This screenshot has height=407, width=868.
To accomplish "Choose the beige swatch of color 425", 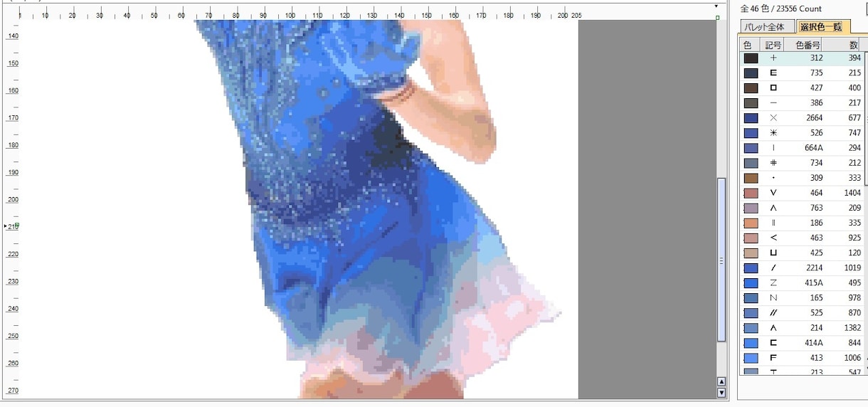I will coord(751,253).
